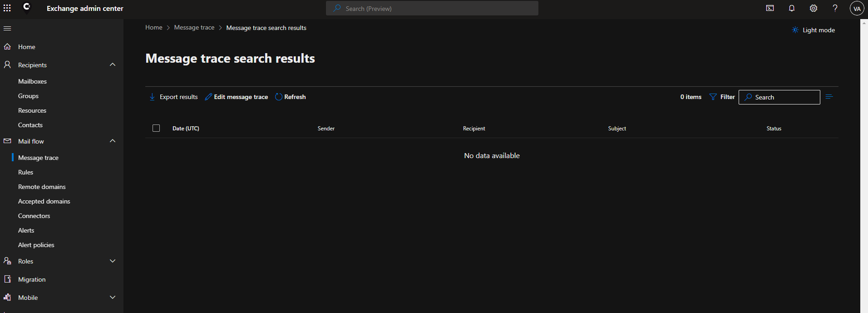
Task: Open column options list icon
Action: click(x=829, y=97)
